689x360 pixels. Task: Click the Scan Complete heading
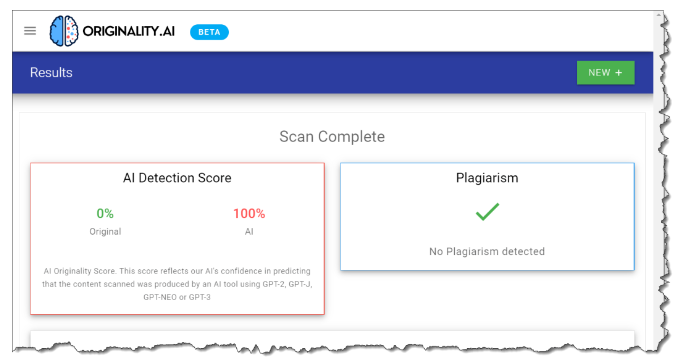pos(332,137)
